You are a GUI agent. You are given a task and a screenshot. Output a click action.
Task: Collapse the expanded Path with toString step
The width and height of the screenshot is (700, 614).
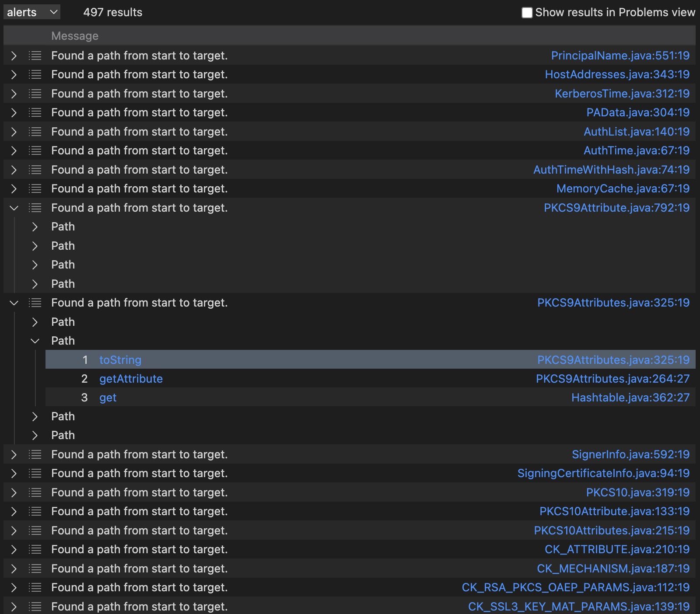coord(35,341)
